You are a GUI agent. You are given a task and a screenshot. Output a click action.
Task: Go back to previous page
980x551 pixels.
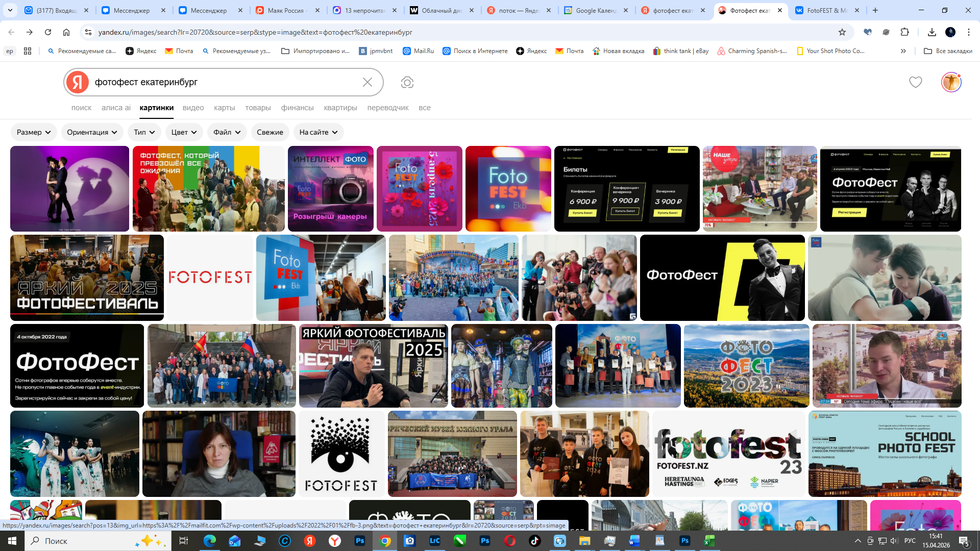[x=11, y=32]
